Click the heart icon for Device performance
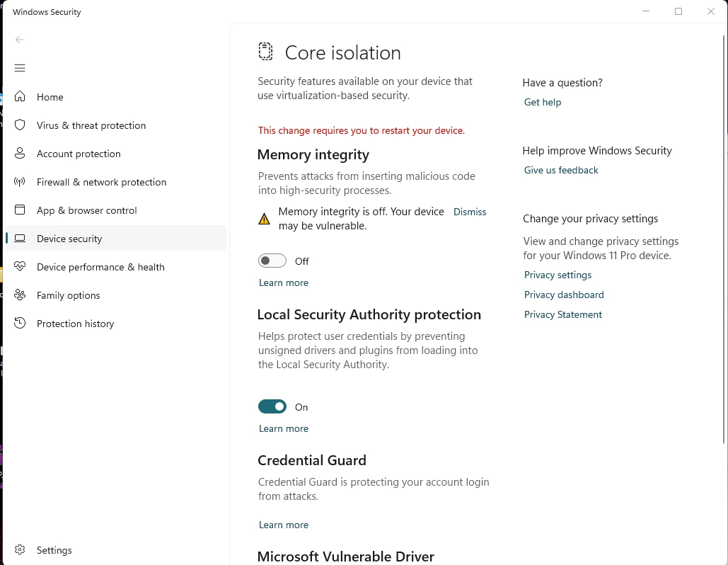728x565 pixels. [x=20, y=267]
